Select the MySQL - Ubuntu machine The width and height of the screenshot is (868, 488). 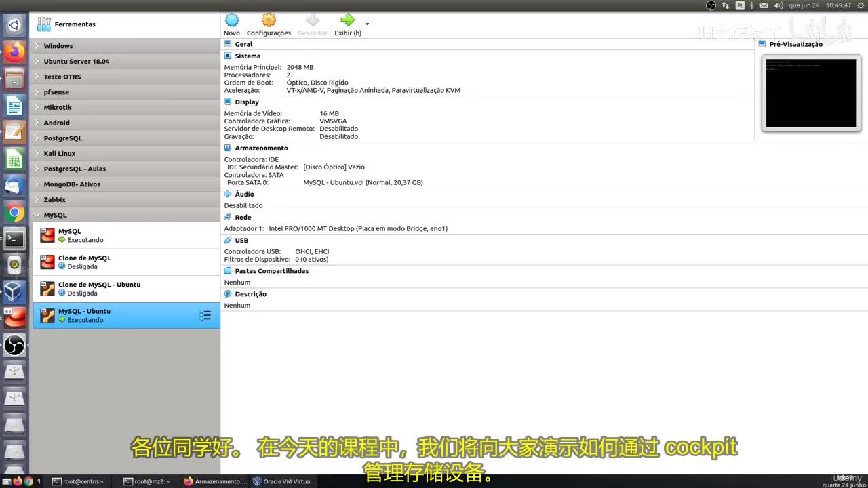[127, 315]
